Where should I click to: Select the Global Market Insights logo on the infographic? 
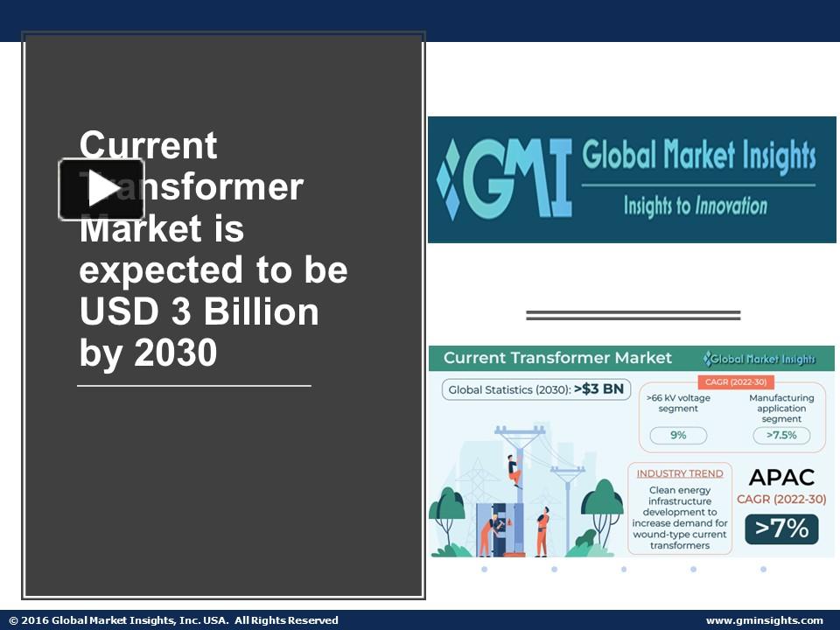[759, 359]
